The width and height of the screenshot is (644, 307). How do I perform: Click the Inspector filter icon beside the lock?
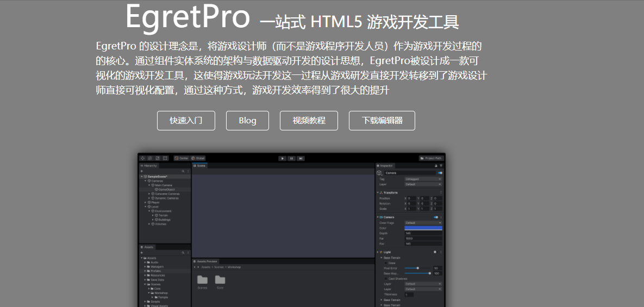click(x=441, y=166)
